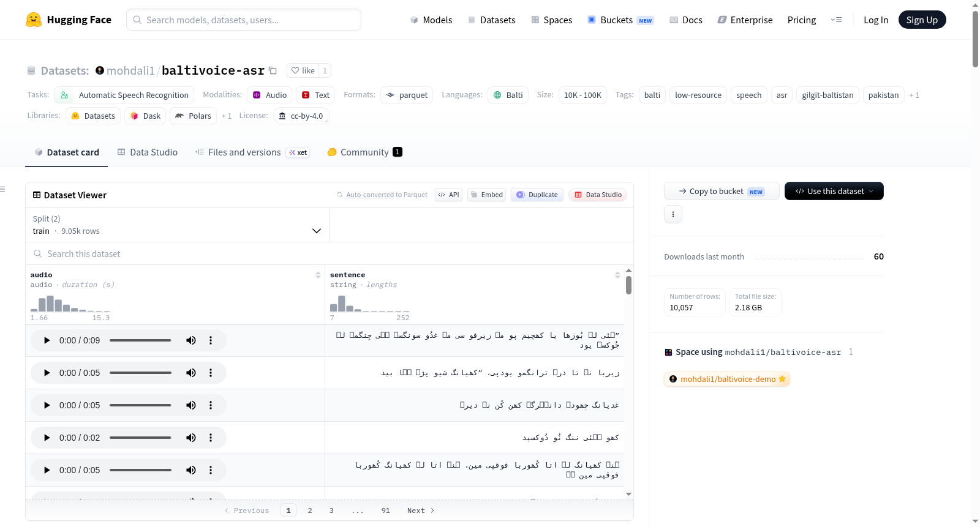
Task: Filter by Audio modality tag
Action: click(269, 95)
